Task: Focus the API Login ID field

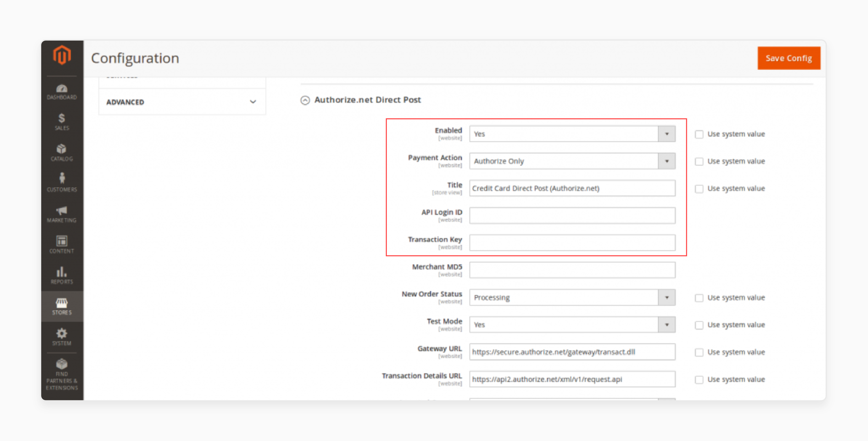Action: click(x=572, y=216)
